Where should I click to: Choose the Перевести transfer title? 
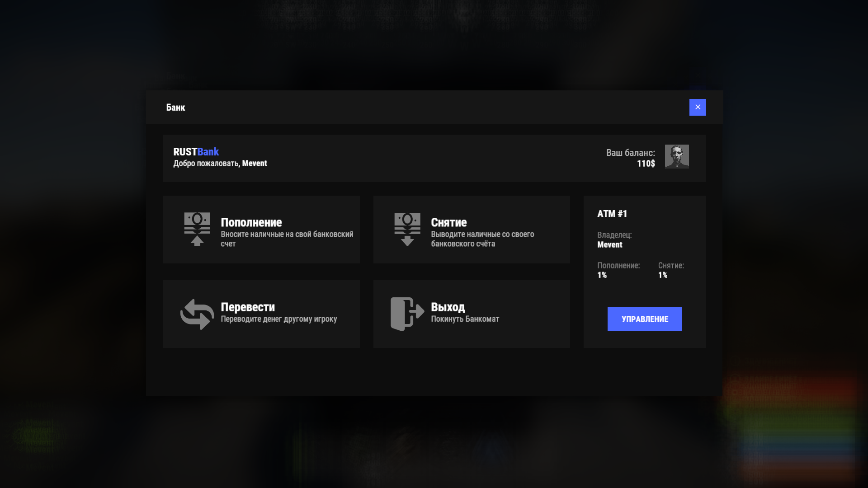tap(247, 307)
